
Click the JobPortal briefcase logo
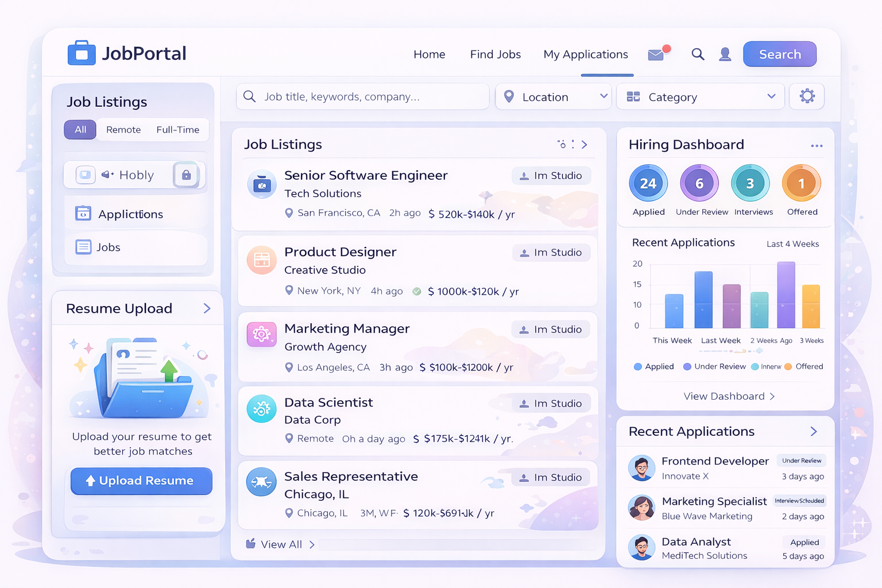pos(82,53)
